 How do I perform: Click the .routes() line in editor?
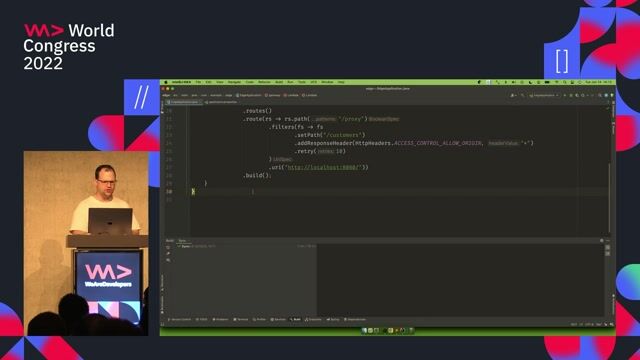pos(257,111)
